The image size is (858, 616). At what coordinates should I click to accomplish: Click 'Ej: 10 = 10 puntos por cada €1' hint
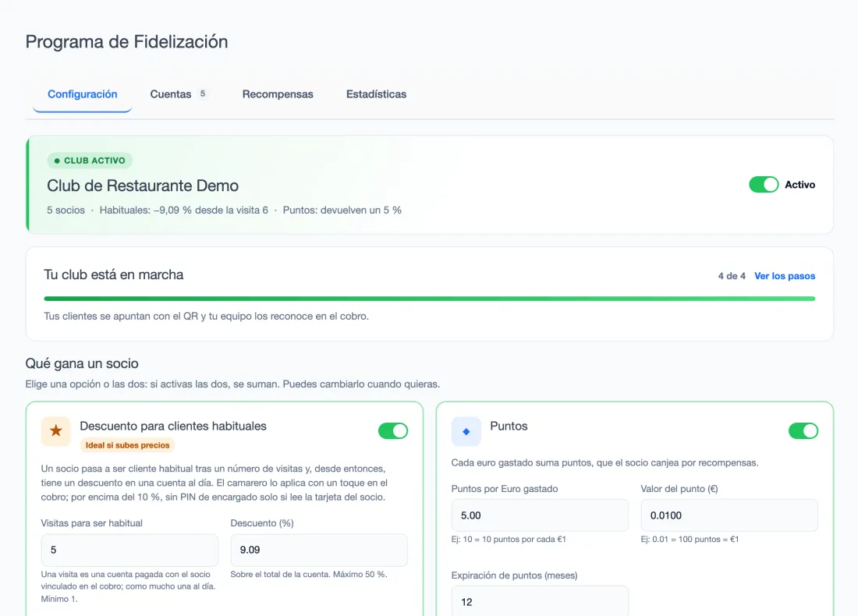tap(509, 540)
